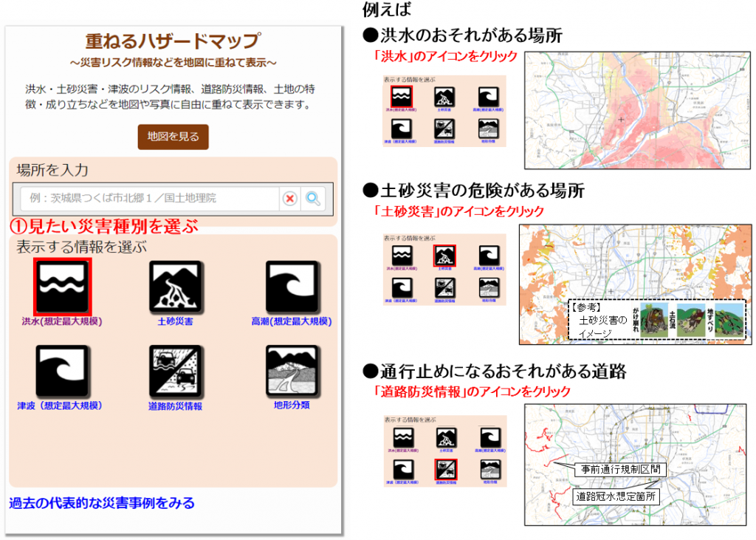
Task: Open the flood hazard map example thumbnail
Action: point(636,110)
